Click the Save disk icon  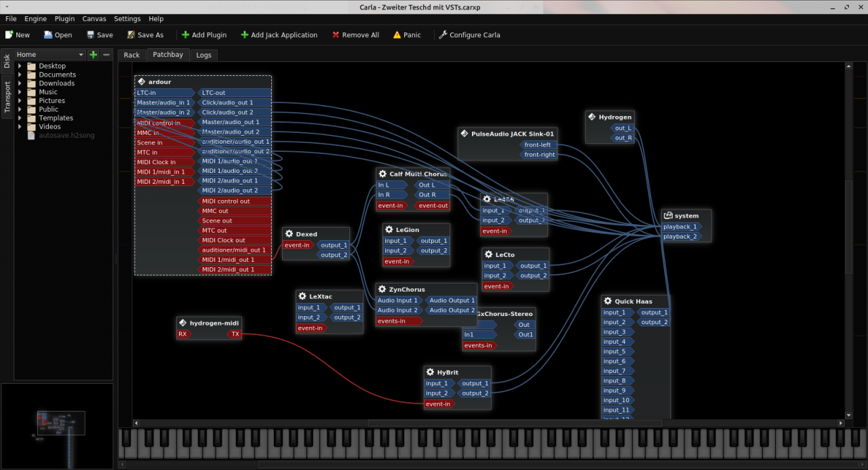coord(90,35)
